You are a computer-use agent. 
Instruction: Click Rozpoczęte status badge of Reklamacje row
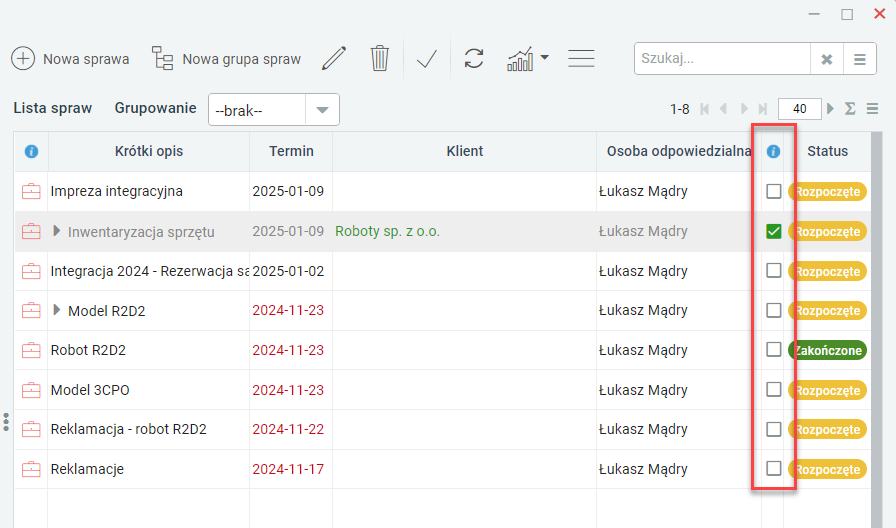point(827,469)
